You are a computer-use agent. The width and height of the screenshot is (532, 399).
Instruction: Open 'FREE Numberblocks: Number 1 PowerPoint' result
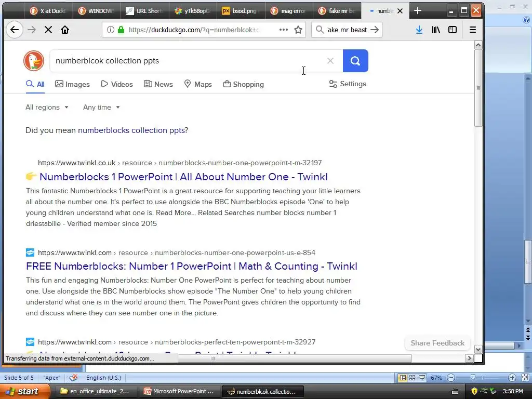[x=192, y=267]
